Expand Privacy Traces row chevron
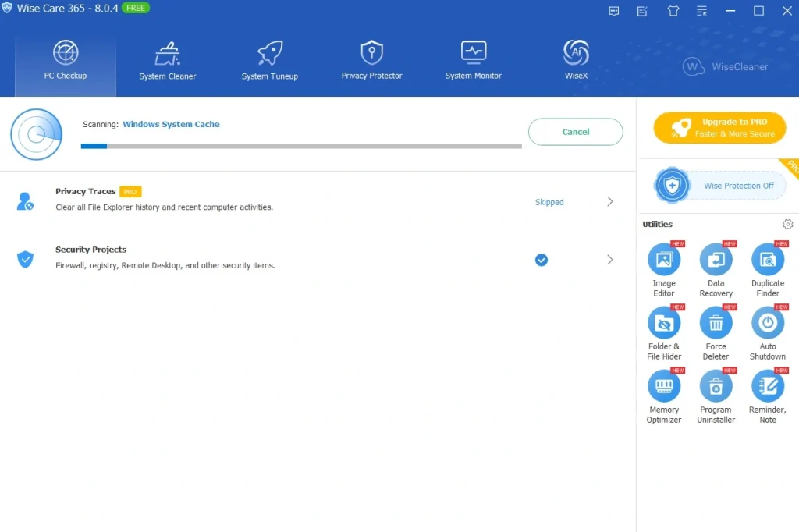 pos(610,202)
